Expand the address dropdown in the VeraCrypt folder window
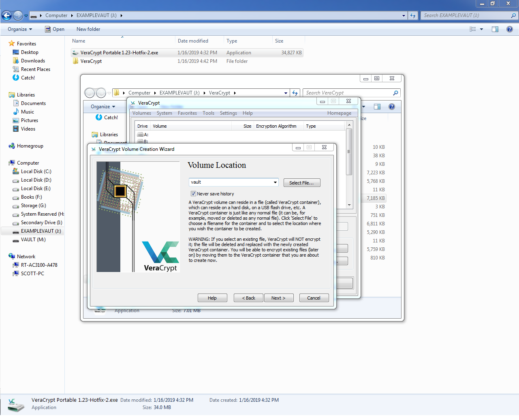519x420 pixels. 286,93
